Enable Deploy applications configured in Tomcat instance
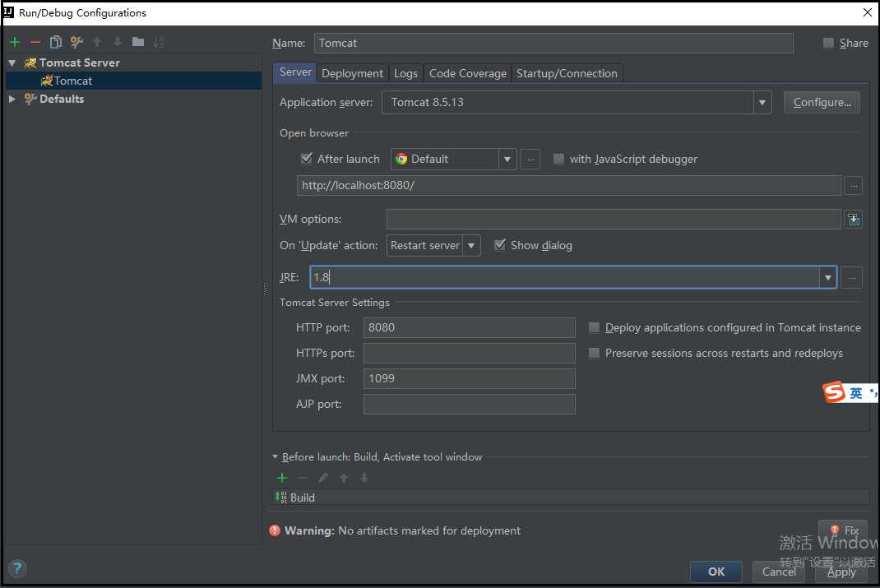This screenshot has width=880, height=588. click(594, 327)
